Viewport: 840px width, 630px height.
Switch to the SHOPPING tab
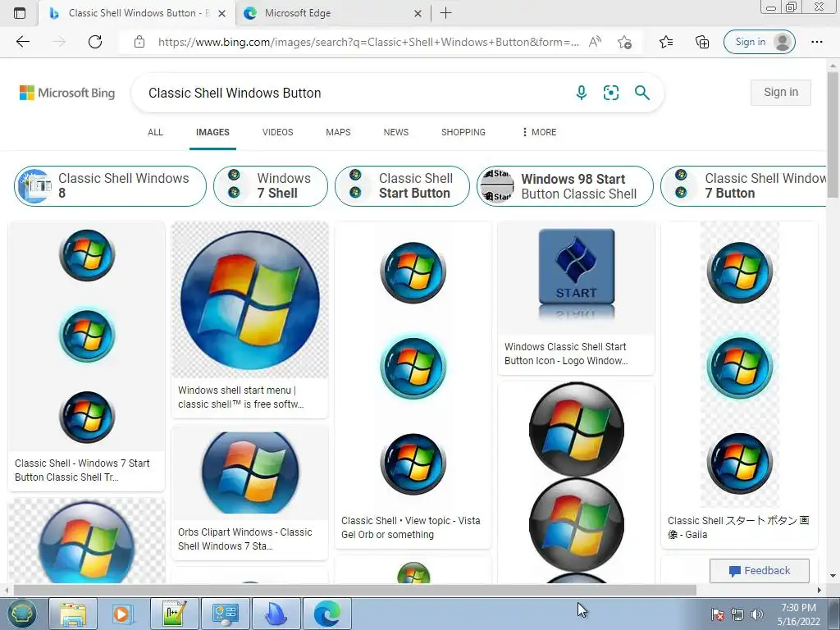point(463,132)
